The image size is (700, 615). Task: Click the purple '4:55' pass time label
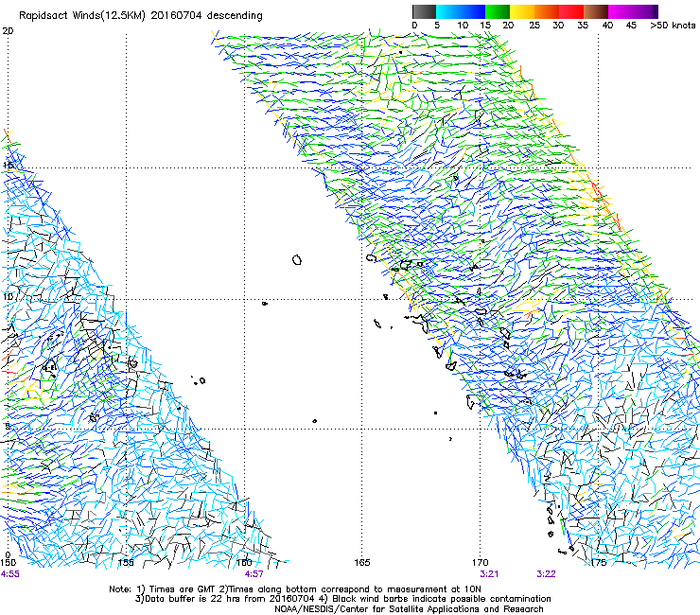(10, 574)
